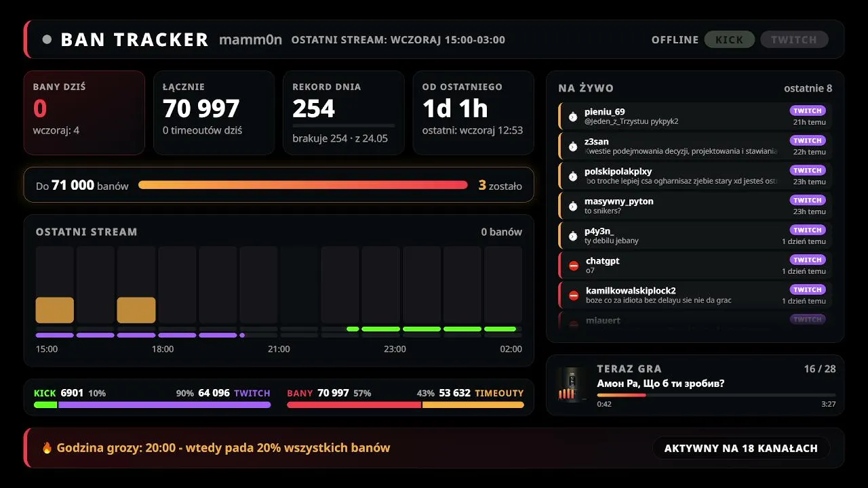
Task: Select username pieniu_69 in live feed
Action: click(605, 112)
